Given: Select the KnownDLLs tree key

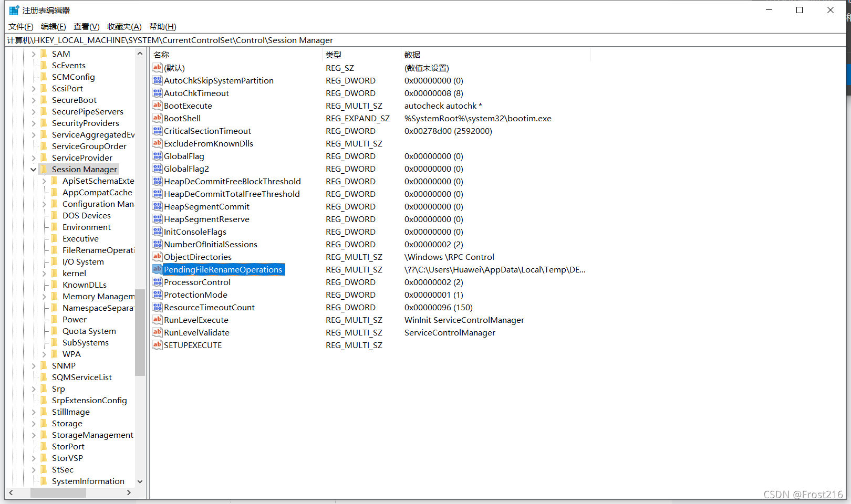Looking at the screenshot, I should pos(84,285).
